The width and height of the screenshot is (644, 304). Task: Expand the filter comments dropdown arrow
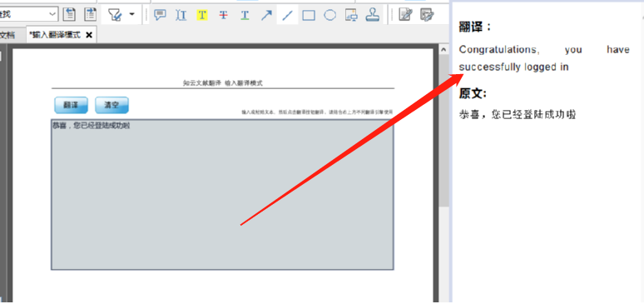pos(131,14)
